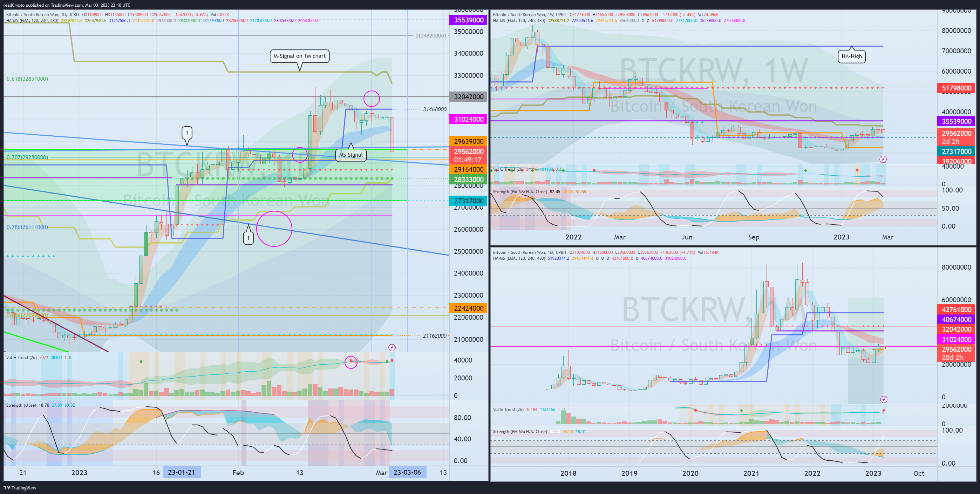The width and height of the screenshot is (980, 494).
Task: Click the weekly 'Vol & Trend (26)' indicator legend
Action: [508, 169]
